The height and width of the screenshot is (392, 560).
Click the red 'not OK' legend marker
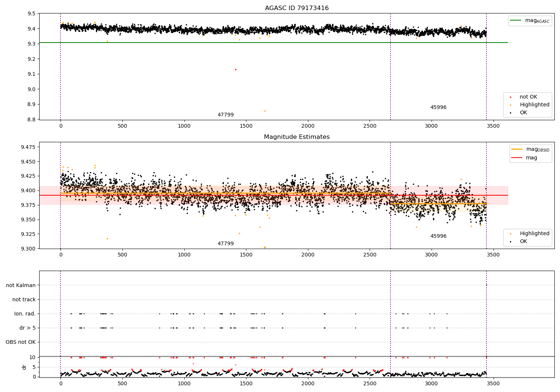pyautogui.click(x=510, y=97)
